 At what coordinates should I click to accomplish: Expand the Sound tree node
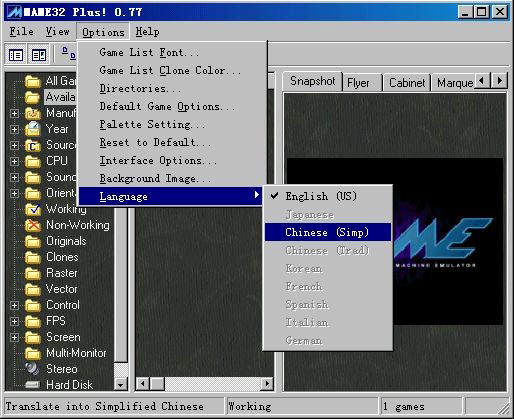14,177
